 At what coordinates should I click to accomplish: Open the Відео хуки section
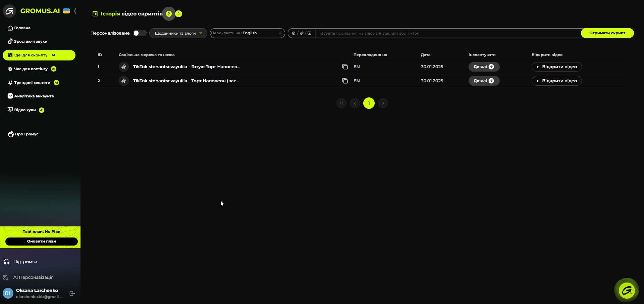point(26,110)
